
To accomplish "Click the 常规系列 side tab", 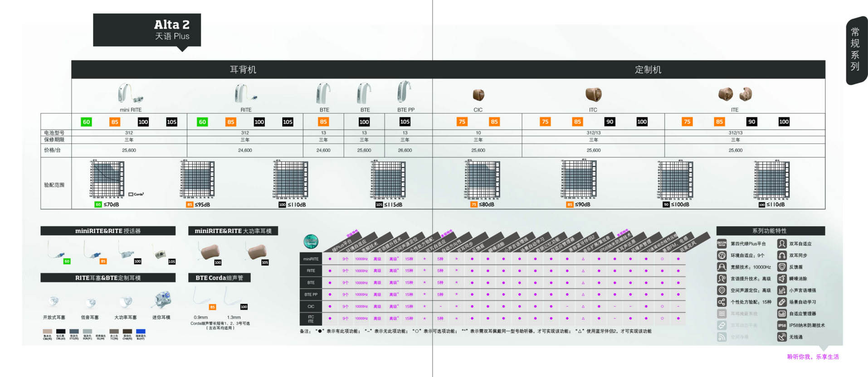I will point(855,50).
